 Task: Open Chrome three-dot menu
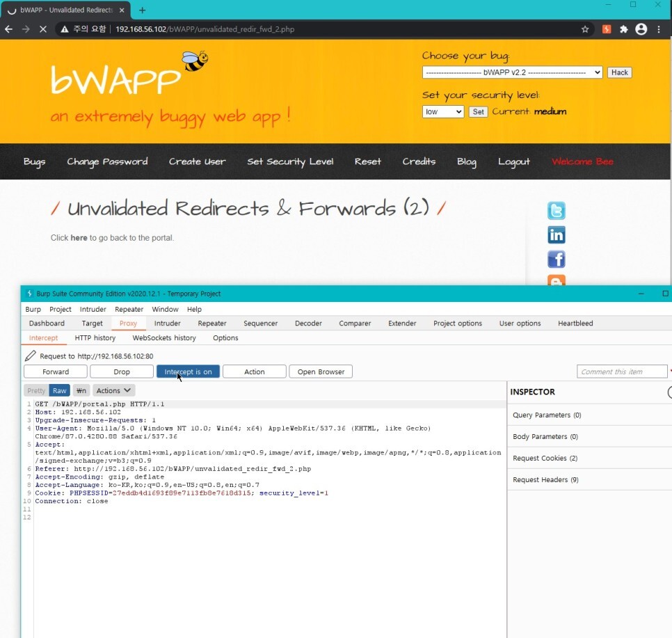point(659,29)
